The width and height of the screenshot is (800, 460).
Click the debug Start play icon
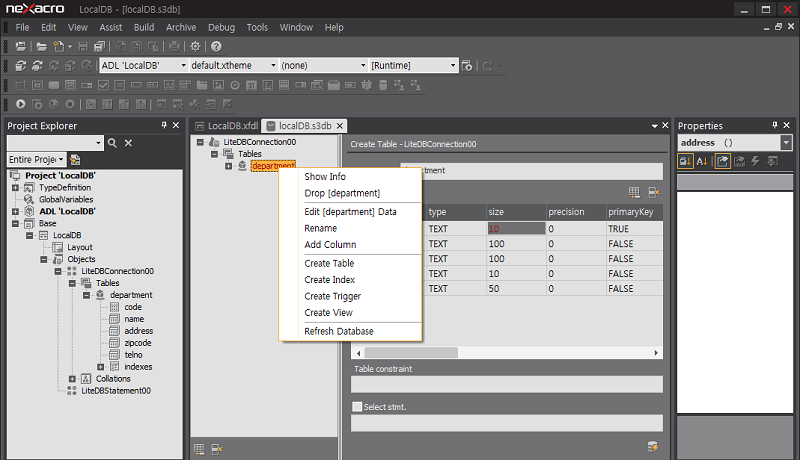coord(20,104)
